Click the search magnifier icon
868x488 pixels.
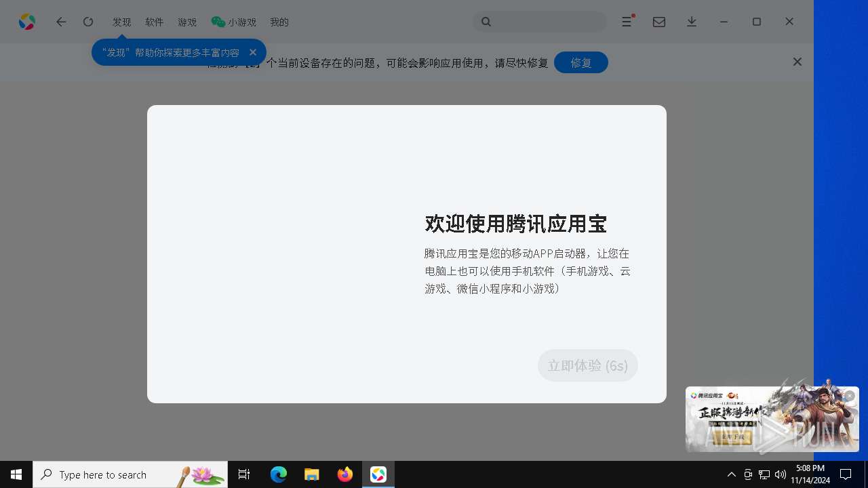[486, 22]
